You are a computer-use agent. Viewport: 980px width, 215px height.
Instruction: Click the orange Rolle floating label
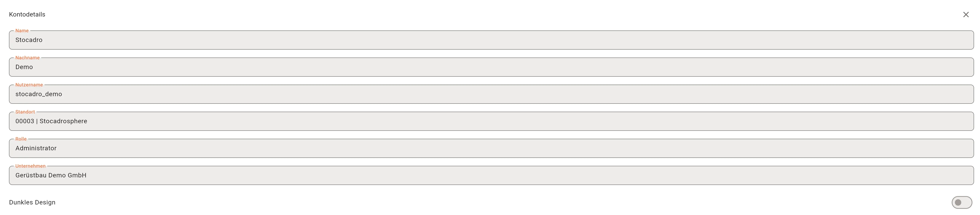[21, 139]
